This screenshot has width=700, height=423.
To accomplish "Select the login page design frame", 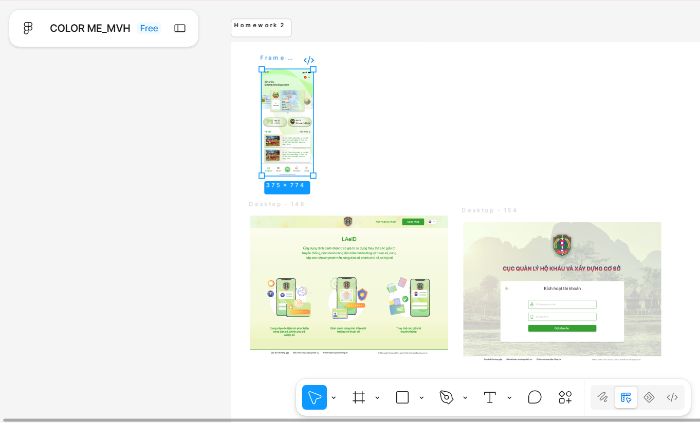I will 562,291.
